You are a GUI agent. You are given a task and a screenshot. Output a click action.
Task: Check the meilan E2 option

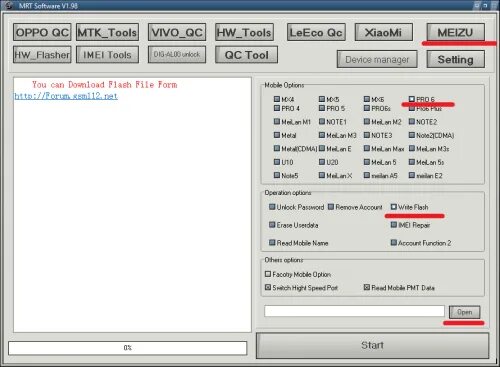[412, 175]
